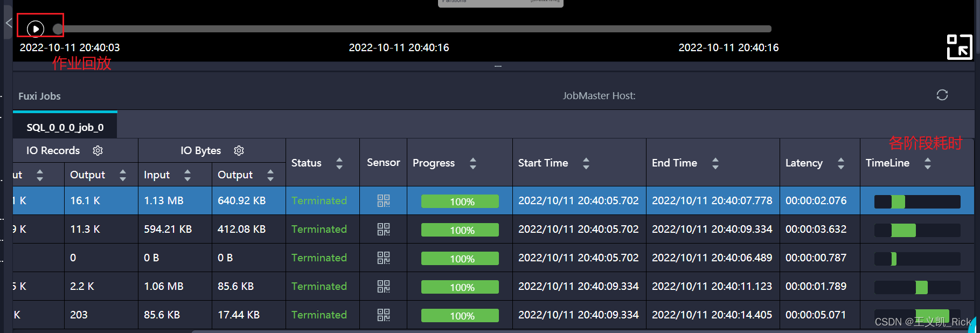
Task: Sort by IO Bytes Input column
Action: pos(187,175)
